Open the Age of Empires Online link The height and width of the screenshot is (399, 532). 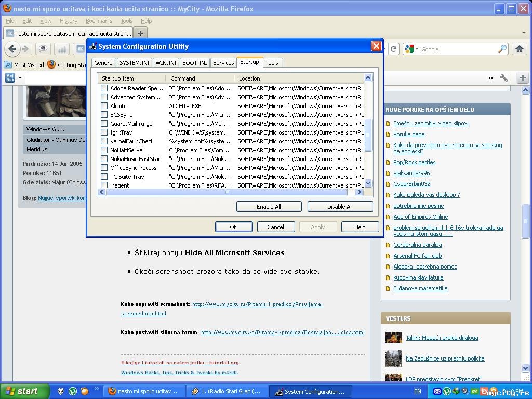pos(420,217)
